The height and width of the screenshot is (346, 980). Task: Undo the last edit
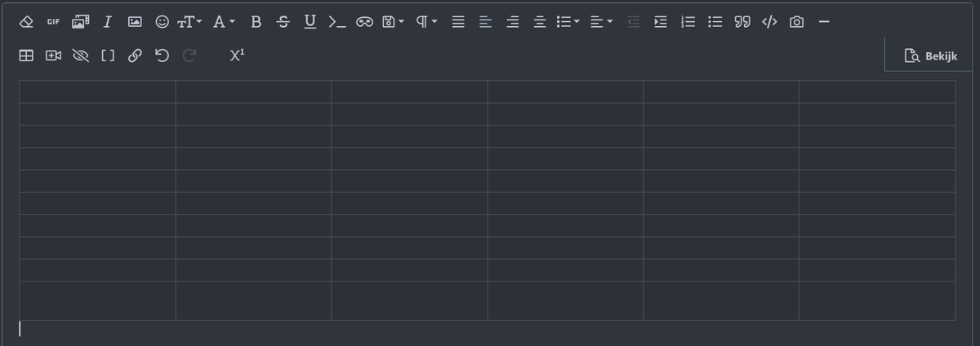click(162, 55)
